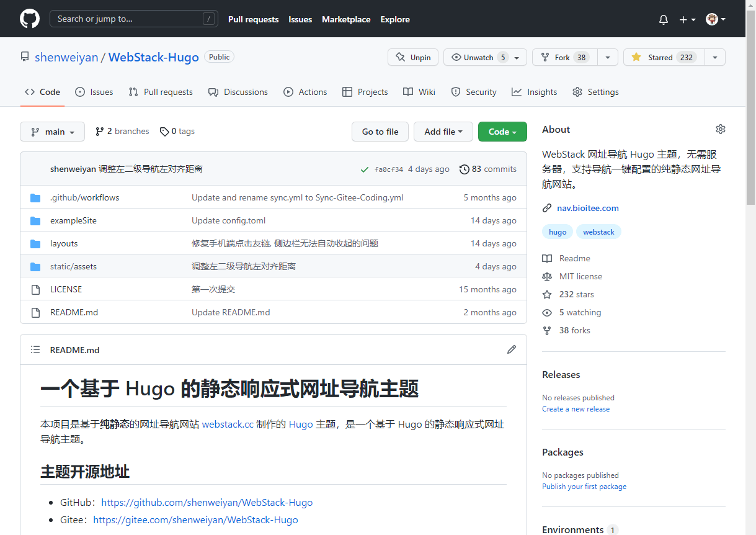This screenshot has width=756, height=535.
Task: Click the LICENSE file icon
Action: [x=35, y=289]
